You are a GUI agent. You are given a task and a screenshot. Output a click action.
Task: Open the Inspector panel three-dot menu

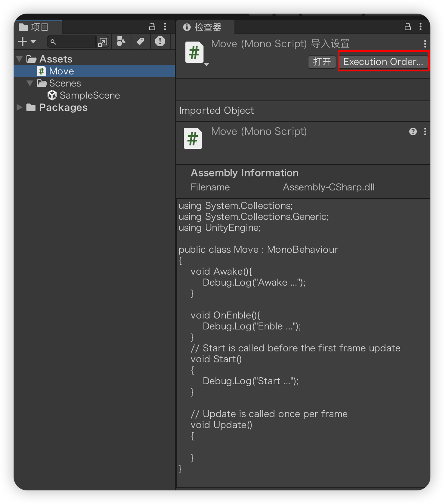click(x=421, y=26)
